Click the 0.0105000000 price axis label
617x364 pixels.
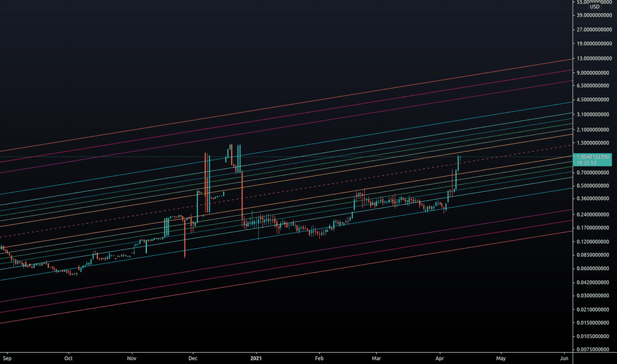click(x=593, y=336)
